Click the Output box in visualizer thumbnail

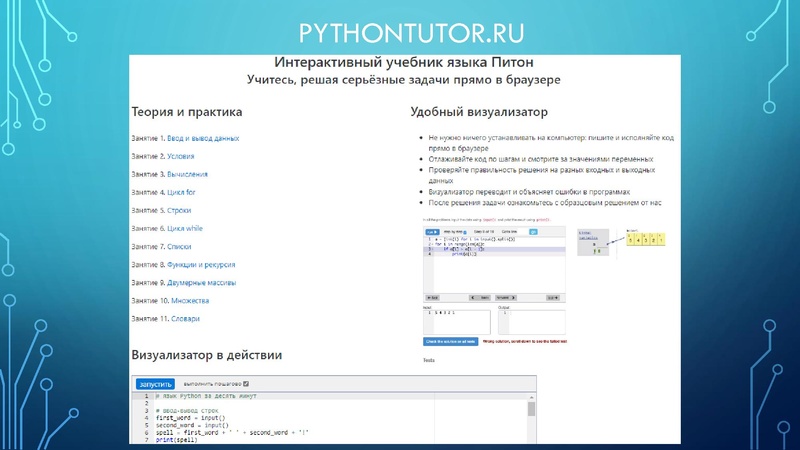tap(532, 322)
